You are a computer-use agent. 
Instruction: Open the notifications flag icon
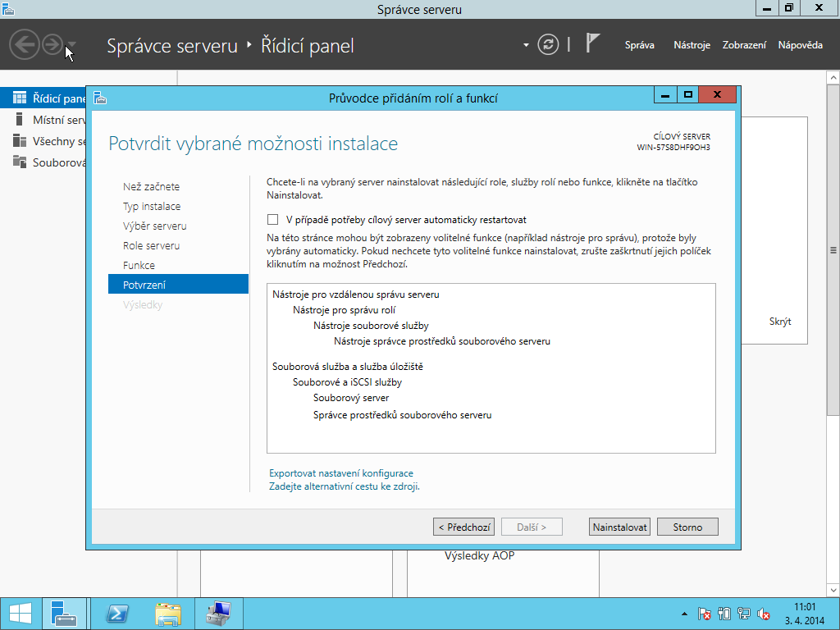[593, 43]
